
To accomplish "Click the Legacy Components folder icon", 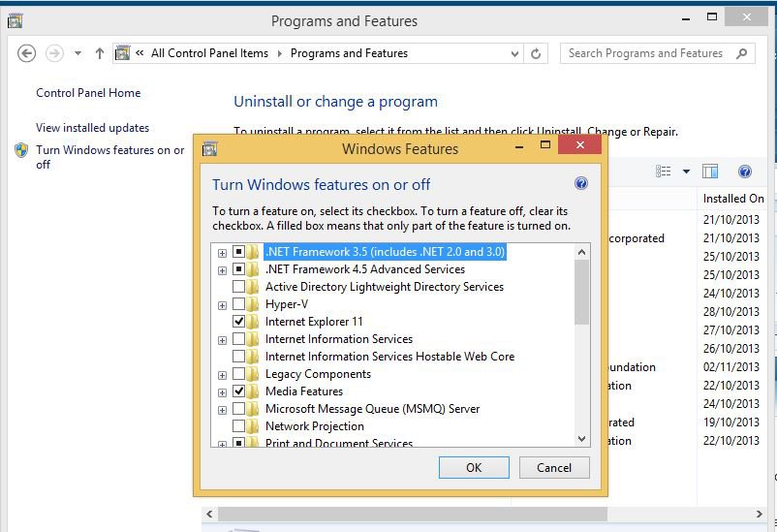I will point(253,374).
